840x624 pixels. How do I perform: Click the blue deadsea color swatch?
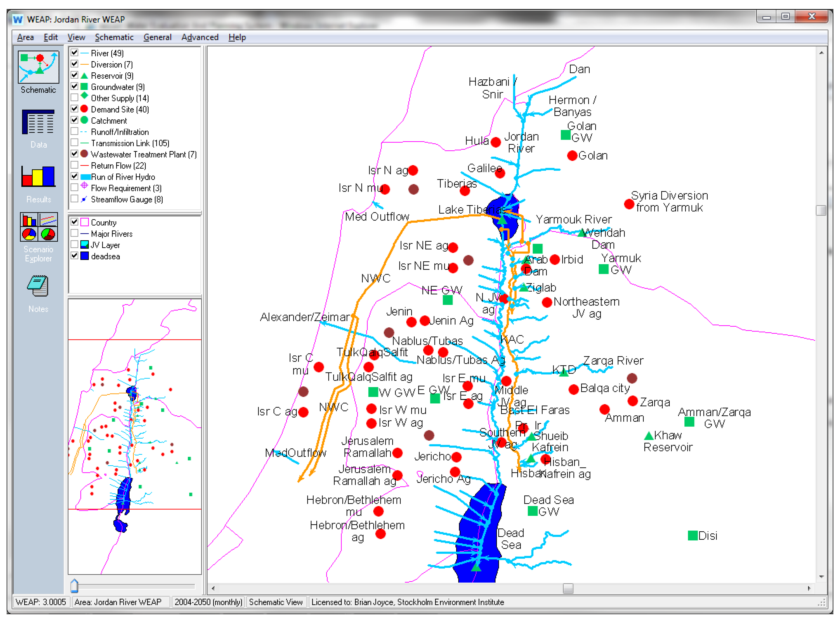point(84,256)
